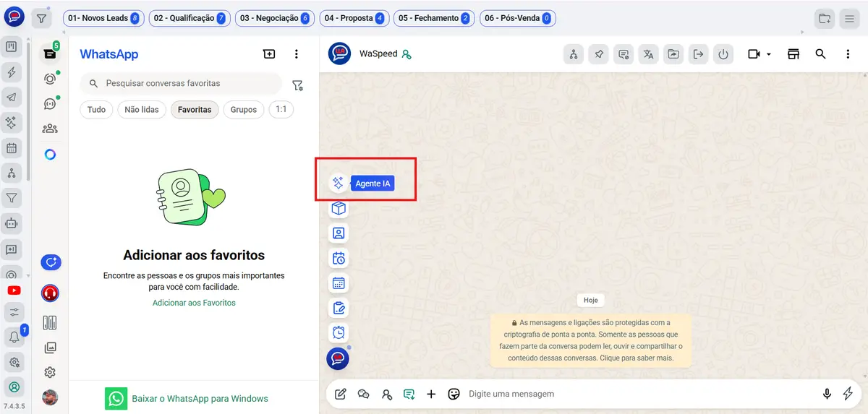Expand the video call dropdown arrow
The height and width of the screenshot is (414, 868).
click(769, 54)
